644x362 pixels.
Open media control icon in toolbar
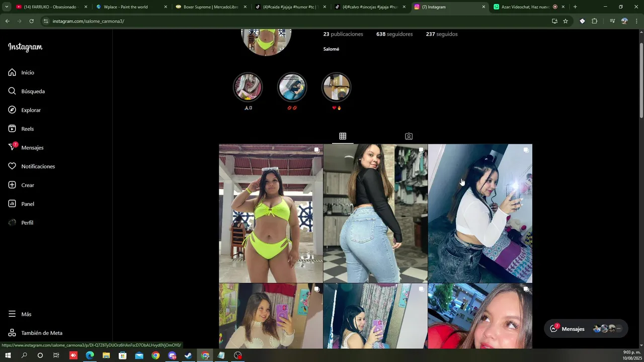[612, 21]
